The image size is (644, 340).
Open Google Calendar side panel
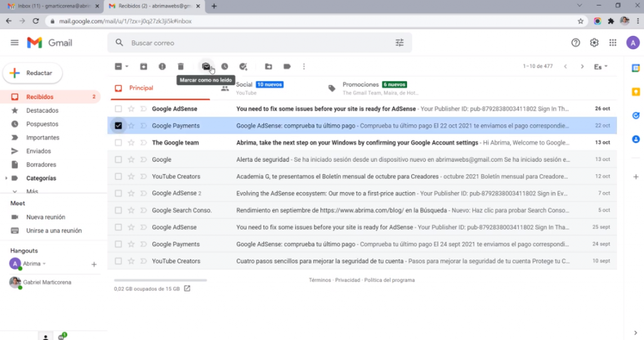(x=636, y=68)
